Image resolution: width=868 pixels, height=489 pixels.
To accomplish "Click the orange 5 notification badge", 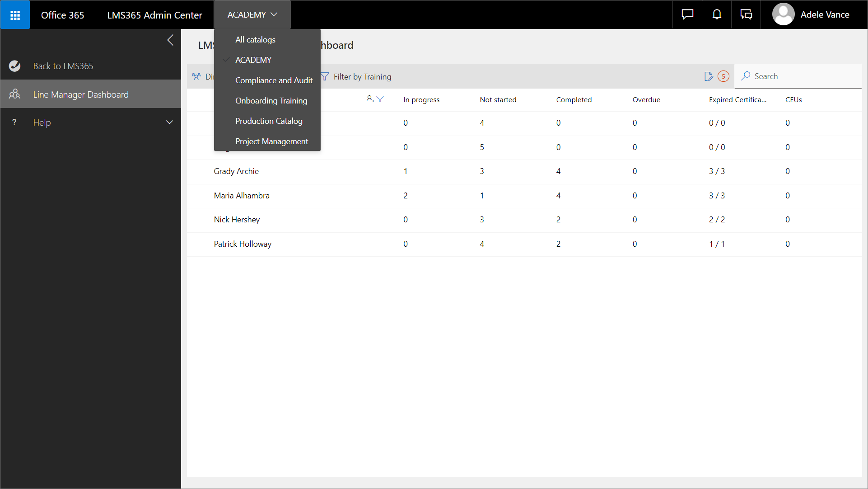I will [723, 76].
